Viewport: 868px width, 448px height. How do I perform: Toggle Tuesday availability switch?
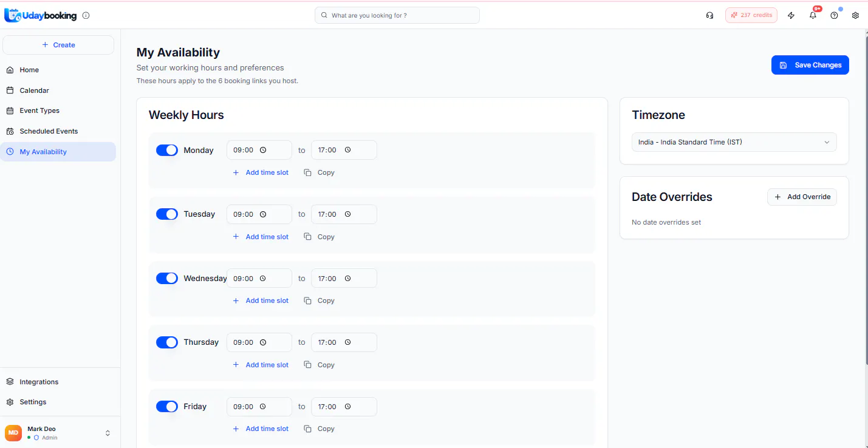(x=167, y=214)
